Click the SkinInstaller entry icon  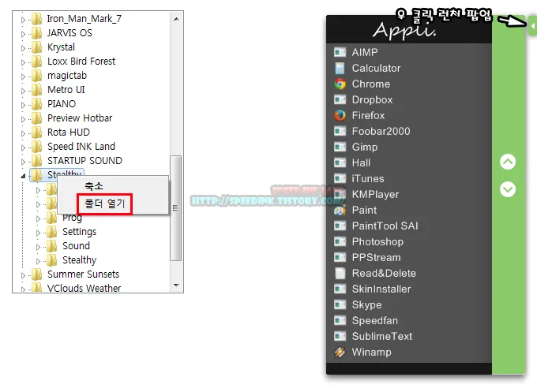pyautogui.click(x=340, y=289)
